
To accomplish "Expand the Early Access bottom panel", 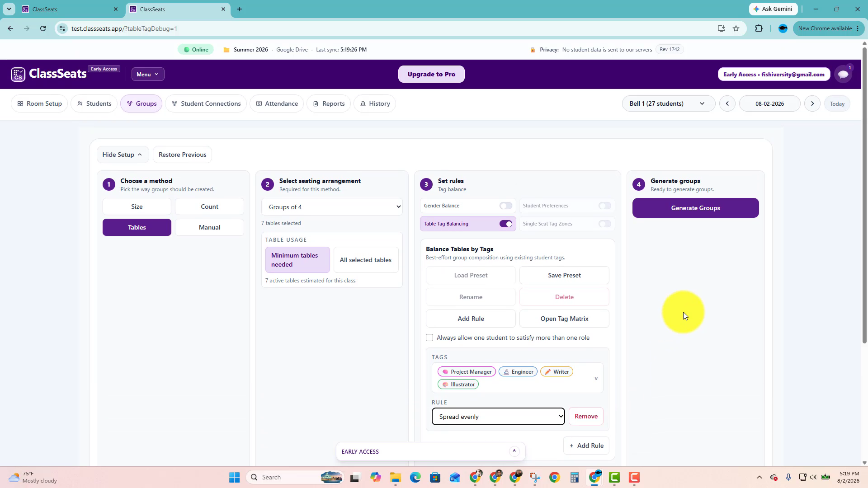I will [514, 451].
